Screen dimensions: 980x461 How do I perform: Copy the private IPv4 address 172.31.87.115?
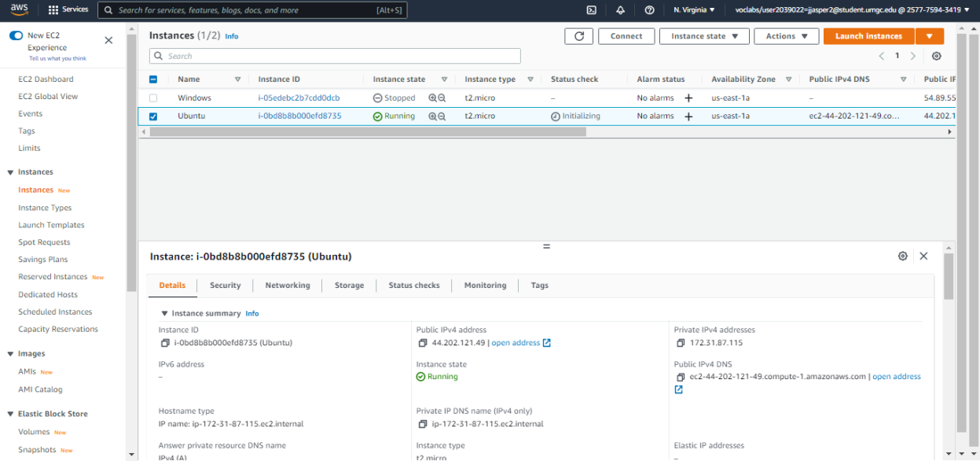coord(681,343)
